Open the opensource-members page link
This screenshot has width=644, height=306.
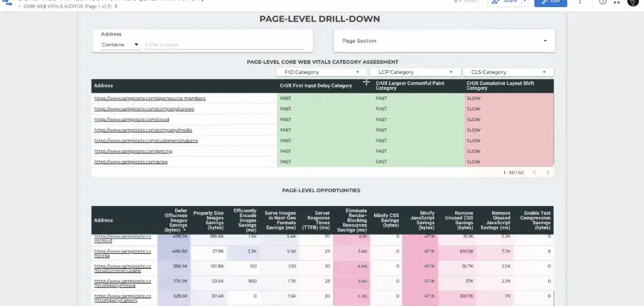click(x=149, y=98)
